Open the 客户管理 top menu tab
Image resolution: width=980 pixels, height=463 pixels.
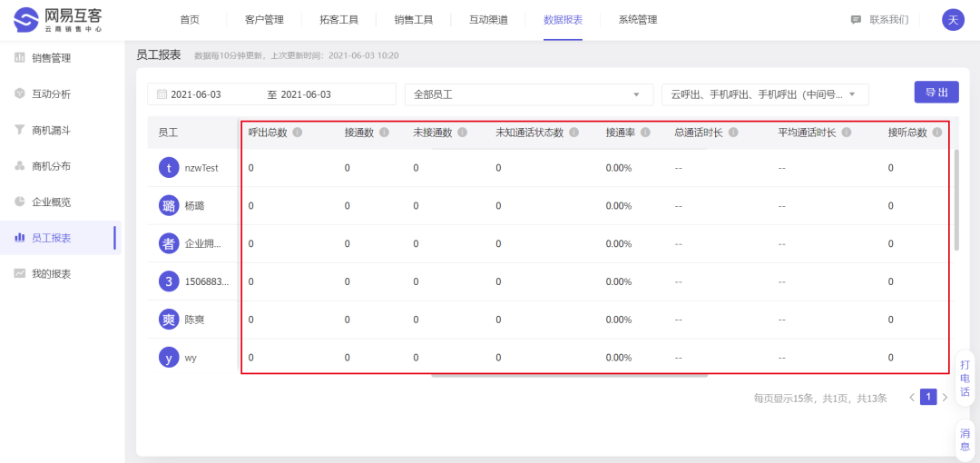pyautogui.click(x=264, y=20)
